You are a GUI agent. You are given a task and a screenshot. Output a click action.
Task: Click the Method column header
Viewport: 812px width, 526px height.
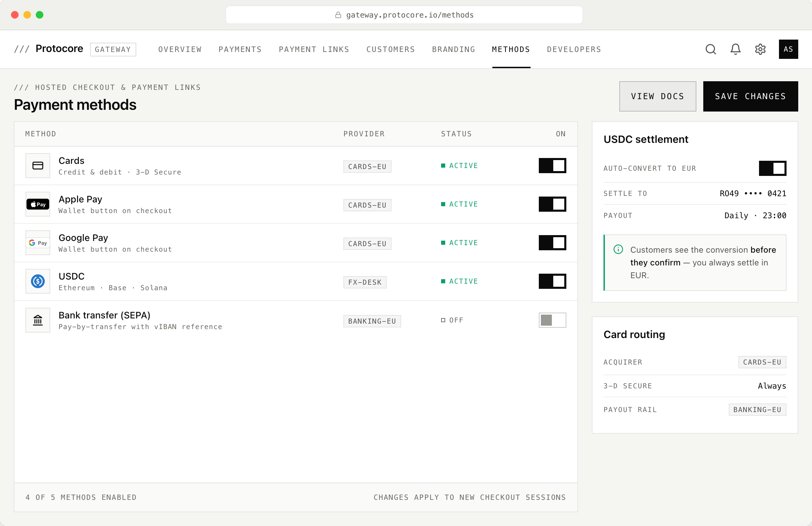(x=41, y=134)
